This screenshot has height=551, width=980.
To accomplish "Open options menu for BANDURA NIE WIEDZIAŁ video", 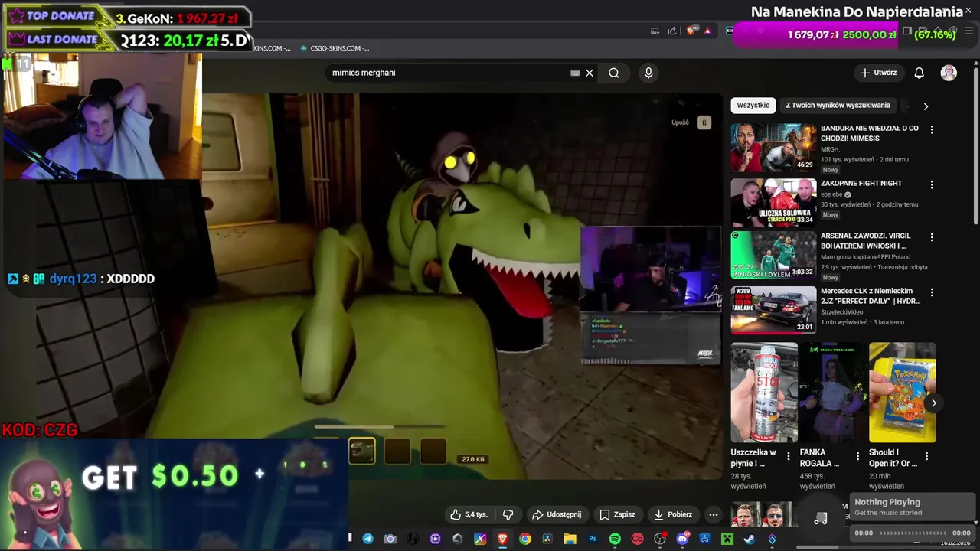I will [932, 129].
